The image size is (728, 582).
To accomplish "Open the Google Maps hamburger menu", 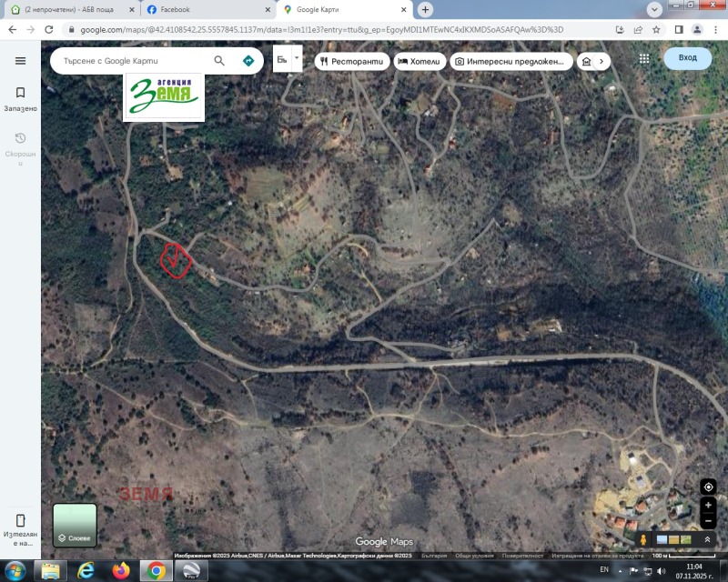I will [20, 60].
